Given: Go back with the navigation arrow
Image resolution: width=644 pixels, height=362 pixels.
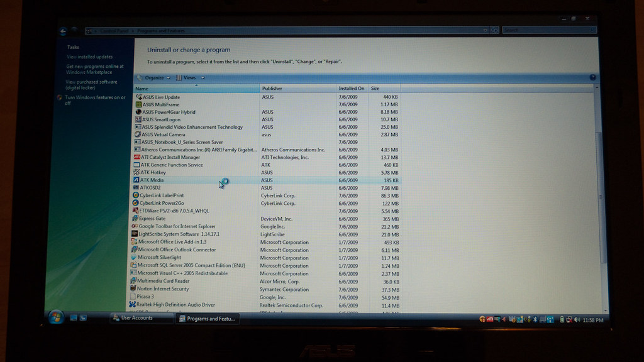Looking at the screenshot, I should (x=64, y=31).
